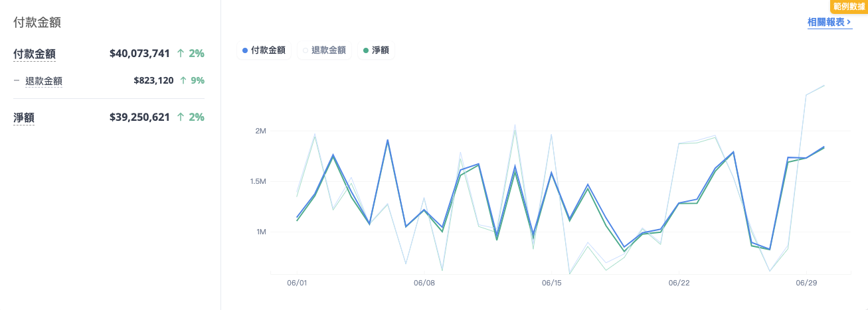868x310 pixels.
Task: Click the 06/22 x-axis label
Action: pyautogui.click(x=679, y=283)
